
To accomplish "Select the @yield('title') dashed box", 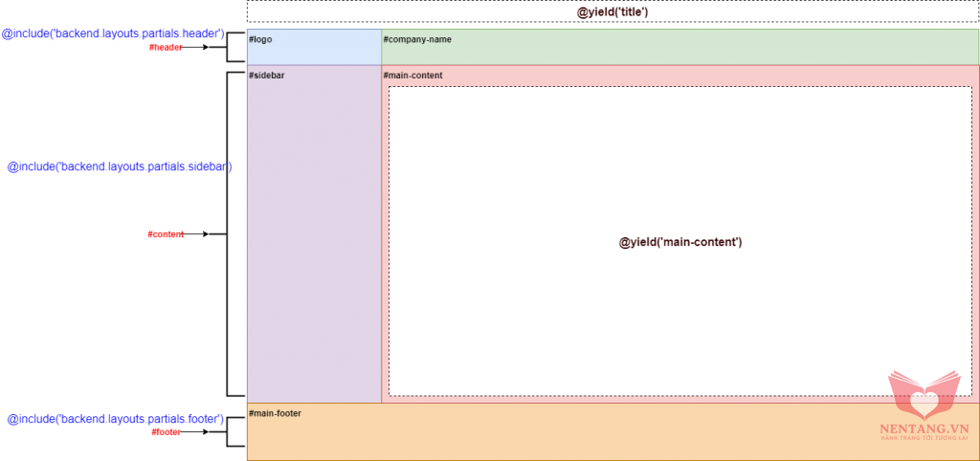I will point(612,11).
